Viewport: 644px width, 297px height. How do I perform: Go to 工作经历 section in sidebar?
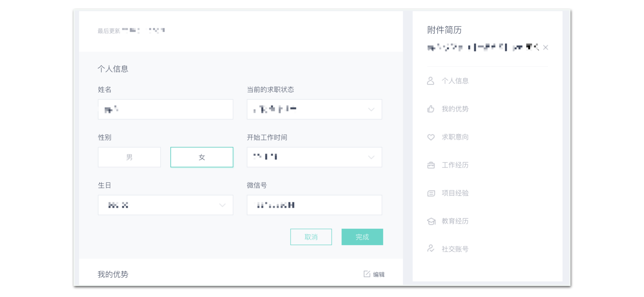tap(455, 165)
